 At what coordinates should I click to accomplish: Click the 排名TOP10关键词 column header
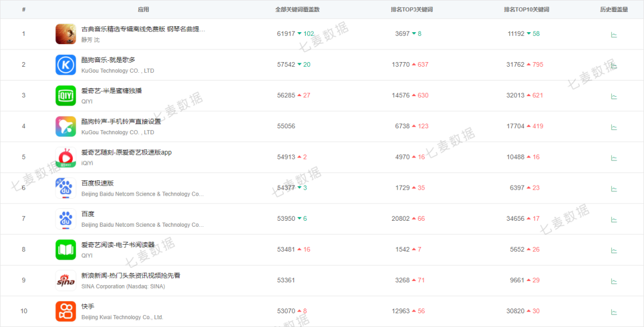527,10
